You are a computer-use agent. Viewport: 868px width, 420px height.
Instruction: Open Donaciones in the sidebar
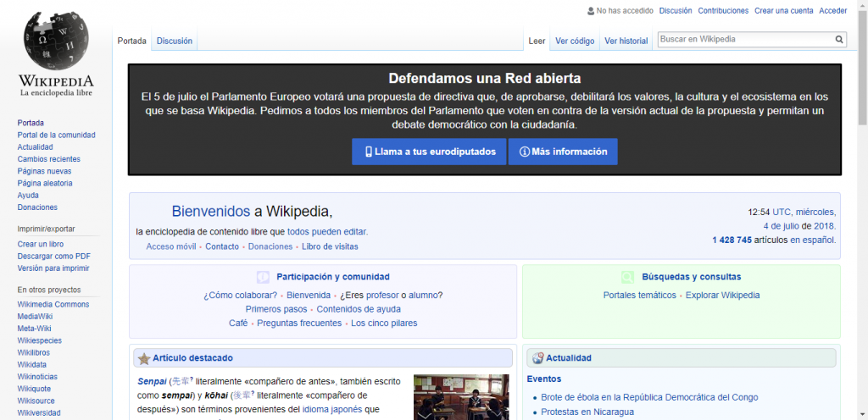(x=37, y=207)
